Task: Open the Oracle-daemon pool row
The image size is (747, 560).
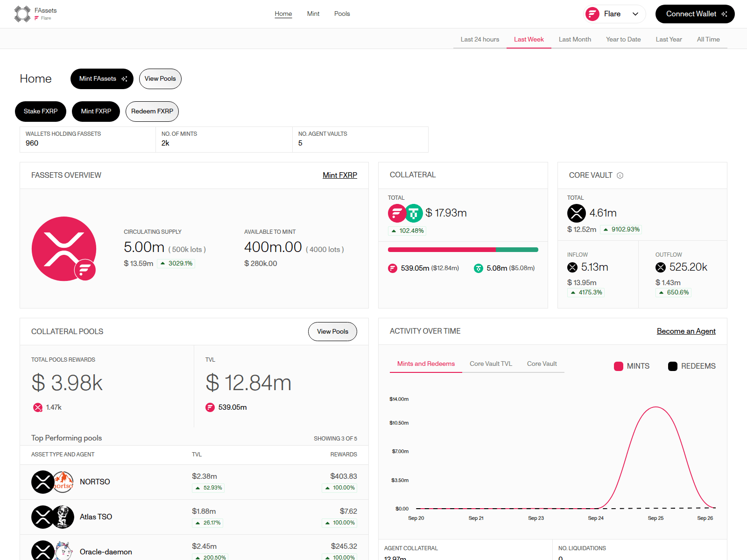Action: point(194,549)
